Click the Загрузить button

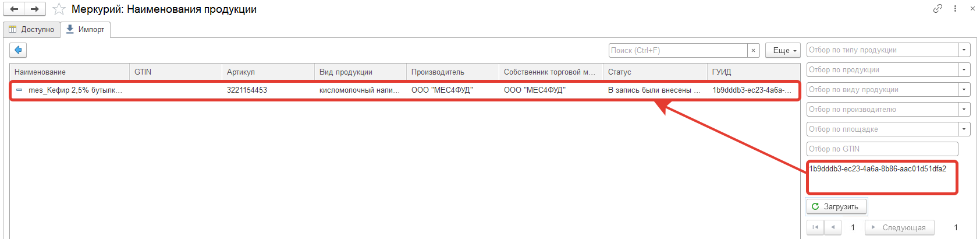coord(836,206)
